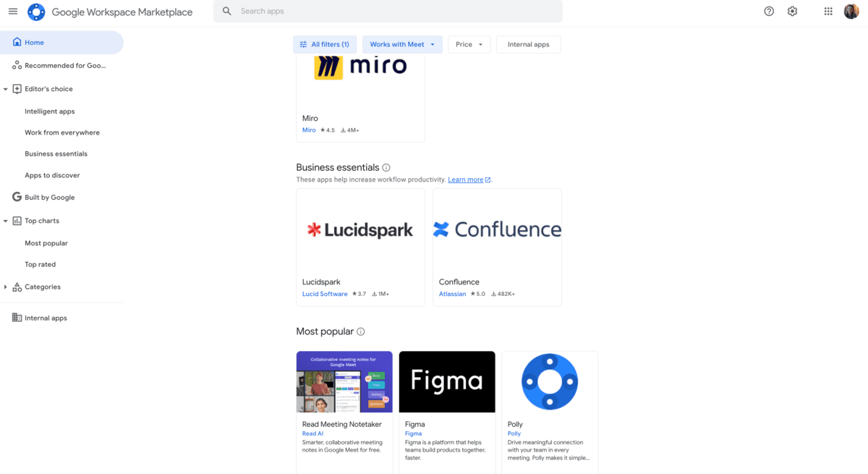Click the search magnifier icon
This screenshot has width=868, height=474.
point(227,12)
